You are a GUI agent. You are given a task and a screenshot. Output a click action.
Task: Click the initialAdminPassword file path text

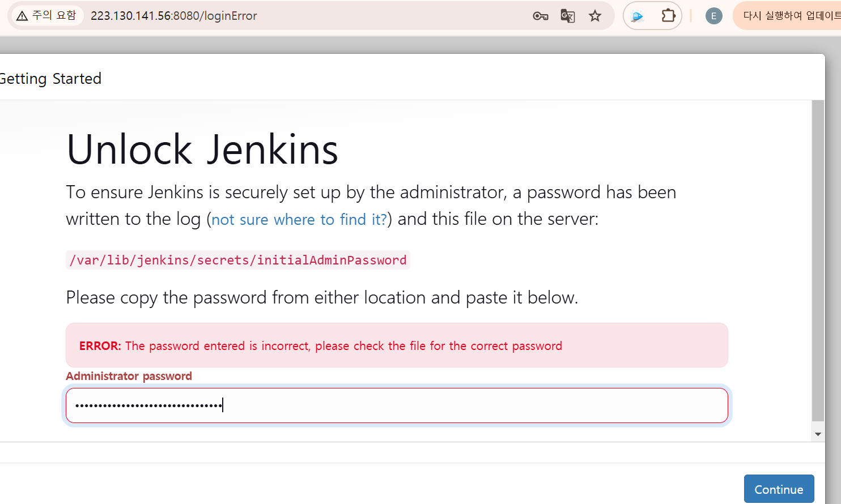click(x=238, y=260)
